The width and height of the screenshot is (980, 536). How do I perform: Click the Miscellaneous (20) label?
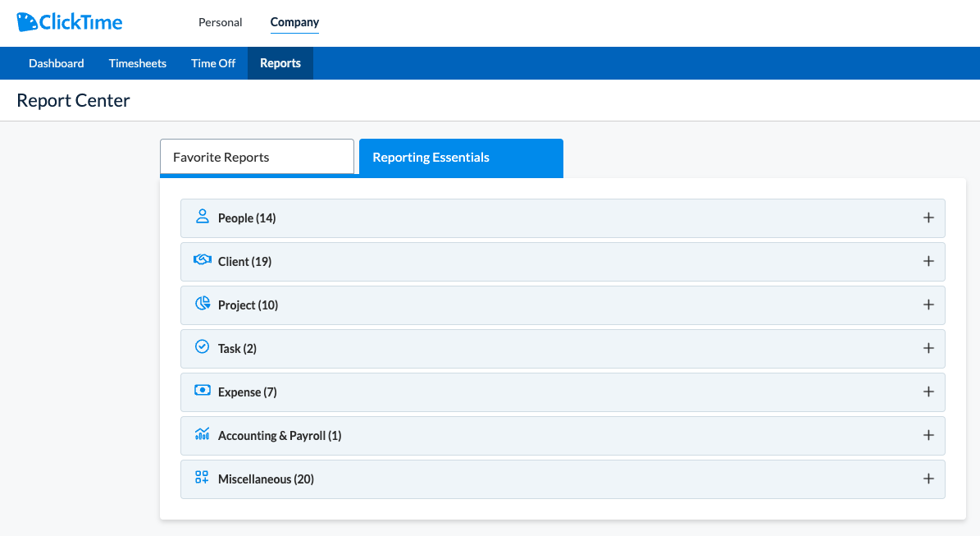(x=266, y=479)
